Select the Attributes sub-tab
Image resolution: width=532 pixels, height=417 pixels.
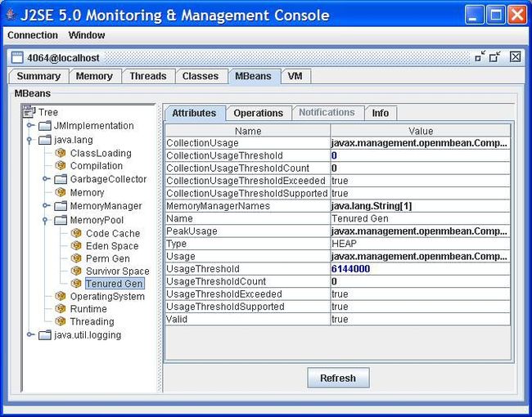(195, 113)
